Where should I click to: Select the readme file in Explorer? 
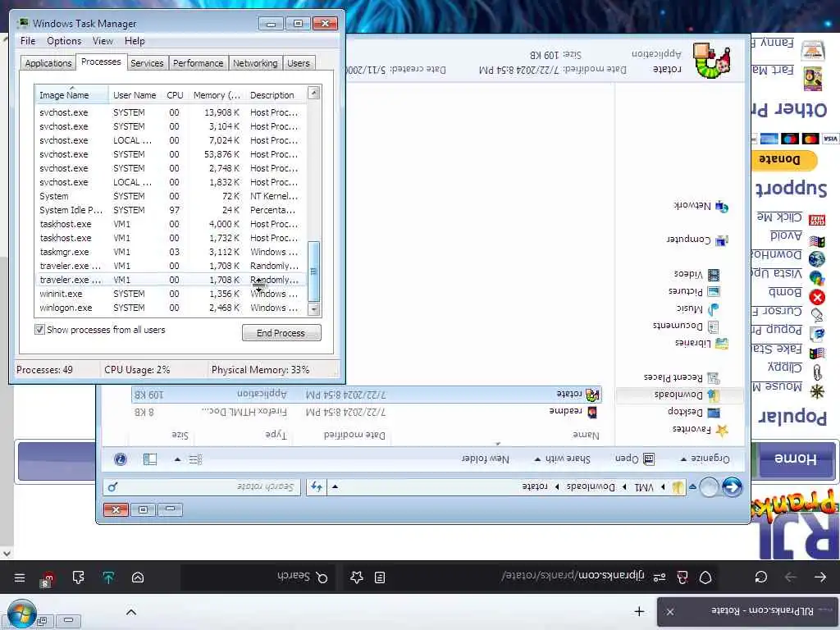click(566, 412)
